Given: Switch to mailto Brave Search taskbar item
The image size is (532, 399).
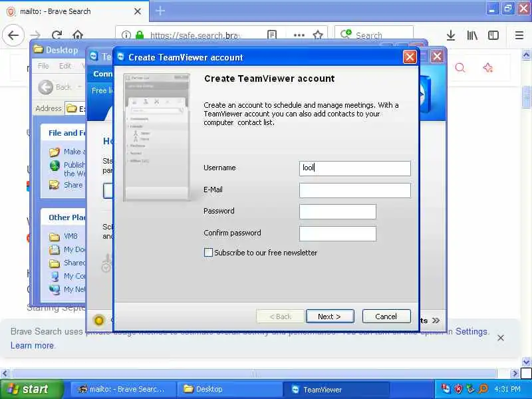Looking at the screenshot, I should pos(123,389).
